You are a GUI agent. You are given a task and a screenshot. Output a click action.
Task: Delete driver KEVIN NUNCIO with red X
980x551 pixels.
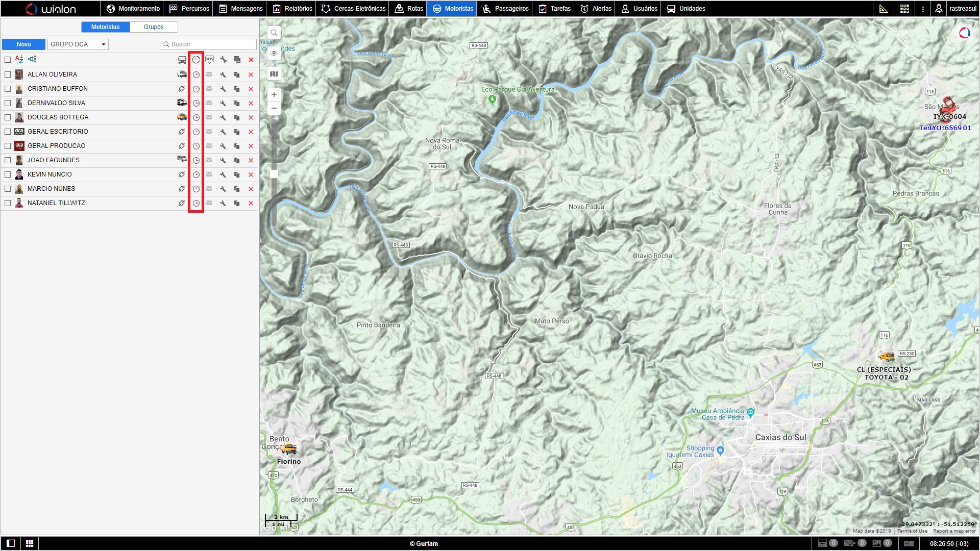251,174
